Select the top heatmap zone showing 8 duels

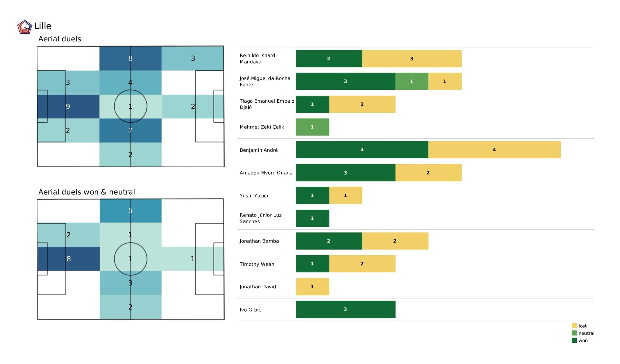point(130,59)
